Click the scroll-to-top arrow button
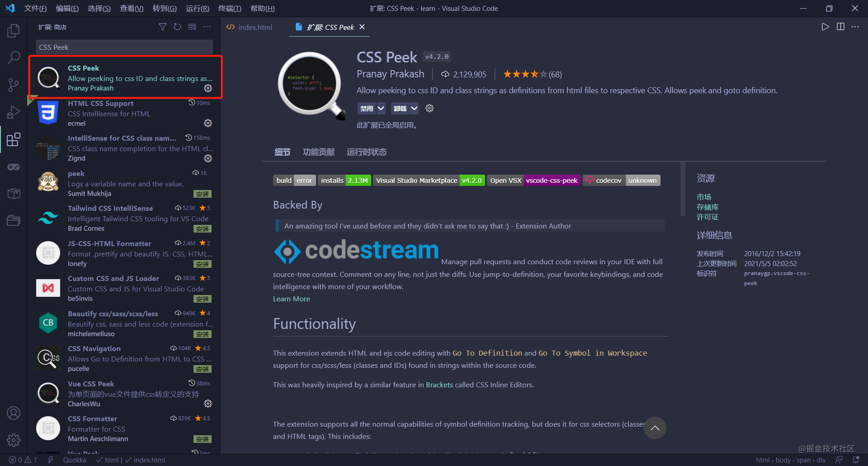The width and height of the screenshot is (868, 466). 655,428
